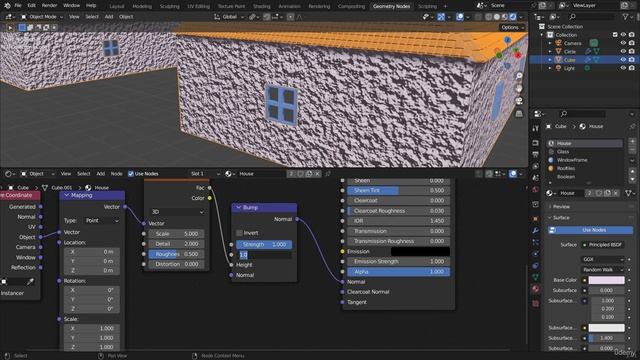Open the object data mesh properties tab
This screenshot has width=640, height=360.
[536, 277]
